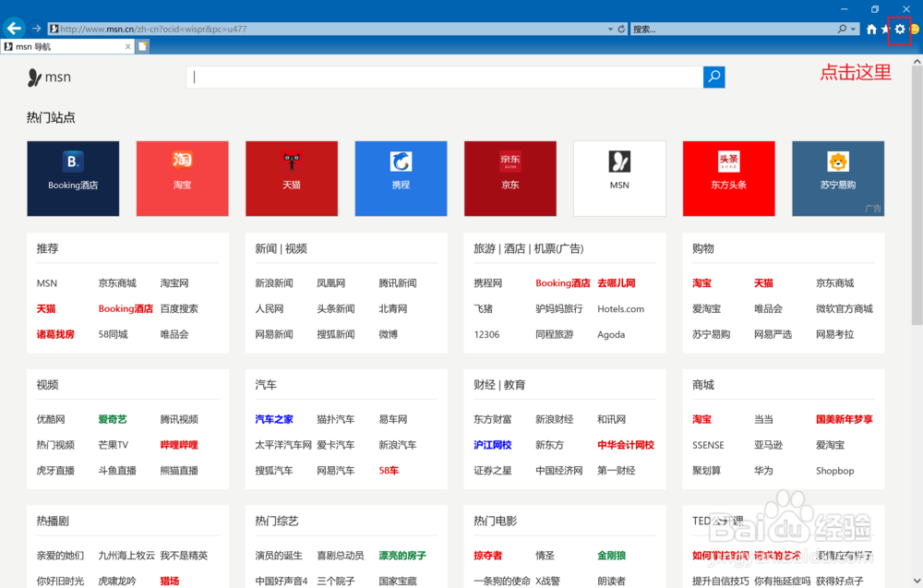Open the MSN tile
923x588 pixels.
click(620, 178)
